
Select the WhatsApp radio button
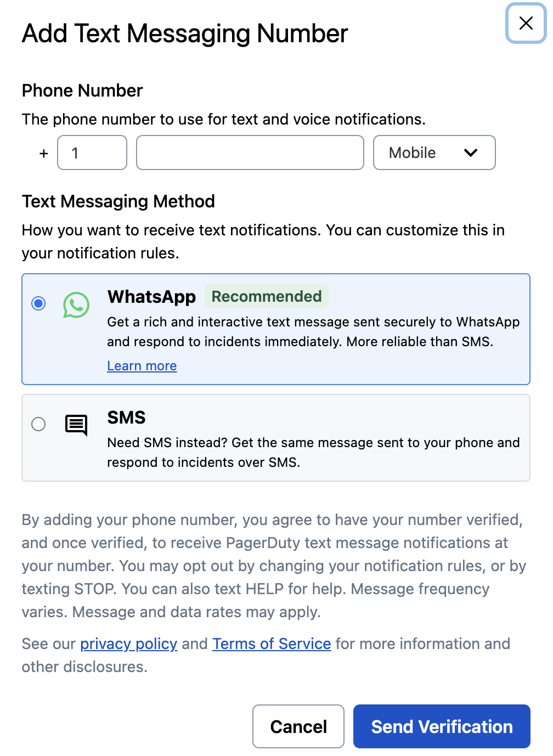coord(38,303)
